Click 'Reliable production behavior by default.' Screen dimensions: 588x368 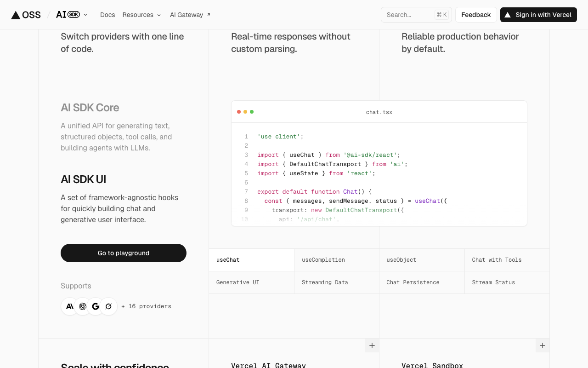(460, 43)
